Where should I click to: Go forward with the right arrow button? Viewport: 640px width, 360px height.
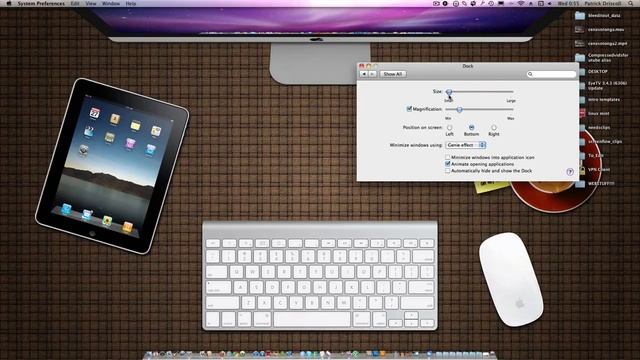point(372,74)
